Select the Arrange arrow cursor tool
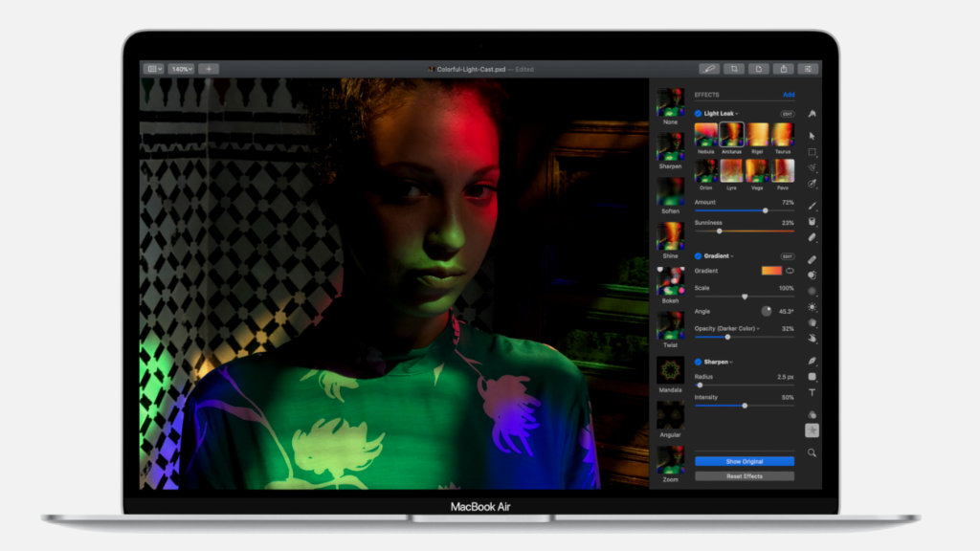Screen dimensions: 980x551 tap(812, 136)
